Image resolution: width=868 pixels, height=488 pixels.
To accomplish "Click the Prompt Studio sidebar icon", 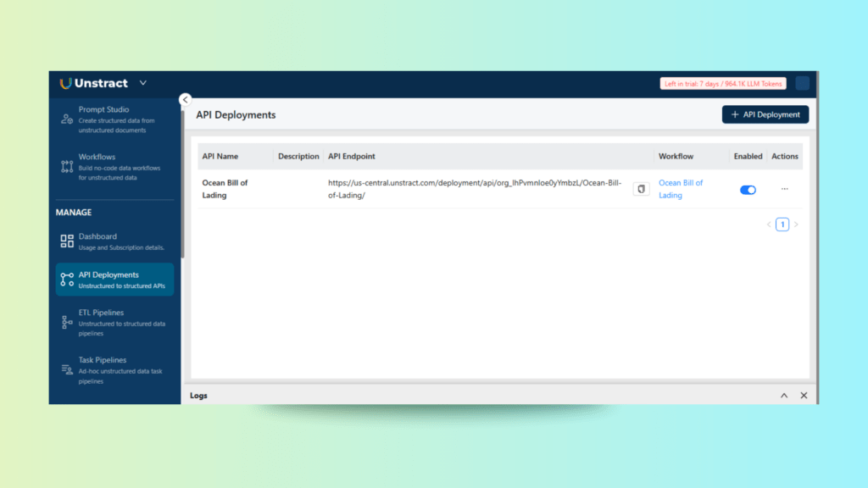I will 67,119.
